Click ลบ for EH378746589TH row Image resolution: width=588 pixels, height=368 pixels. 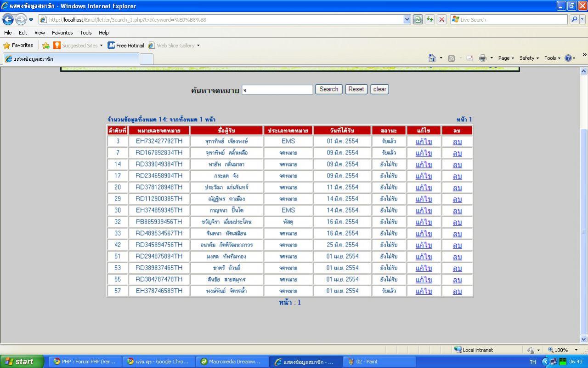pyautogui.click(x=457, y=291)
